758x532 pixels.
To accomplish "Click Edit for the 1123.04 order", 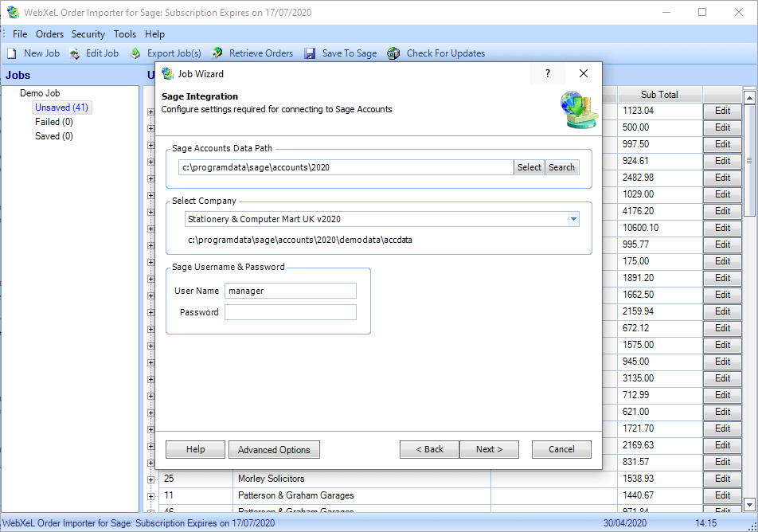I will [x=722, y=111].
